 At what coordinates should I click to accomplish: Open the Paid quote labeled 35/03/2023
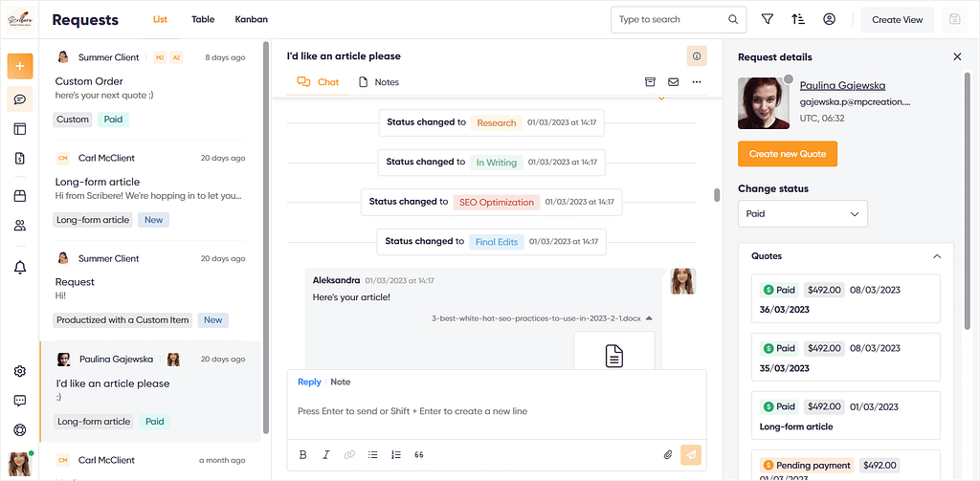point(846,357)
